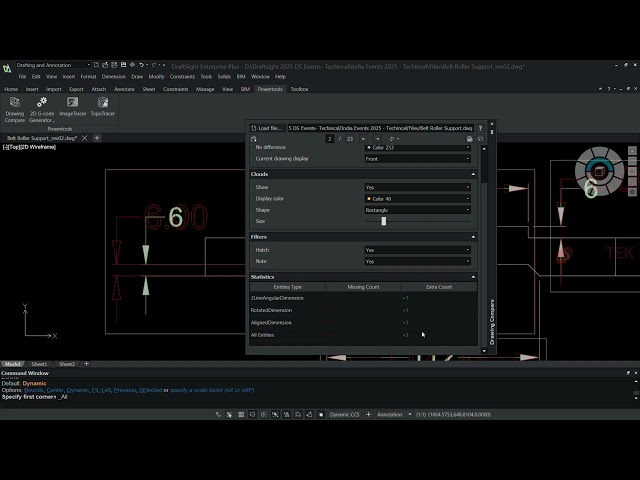Open the Hatch filter dropdown

tap(418, 250)
